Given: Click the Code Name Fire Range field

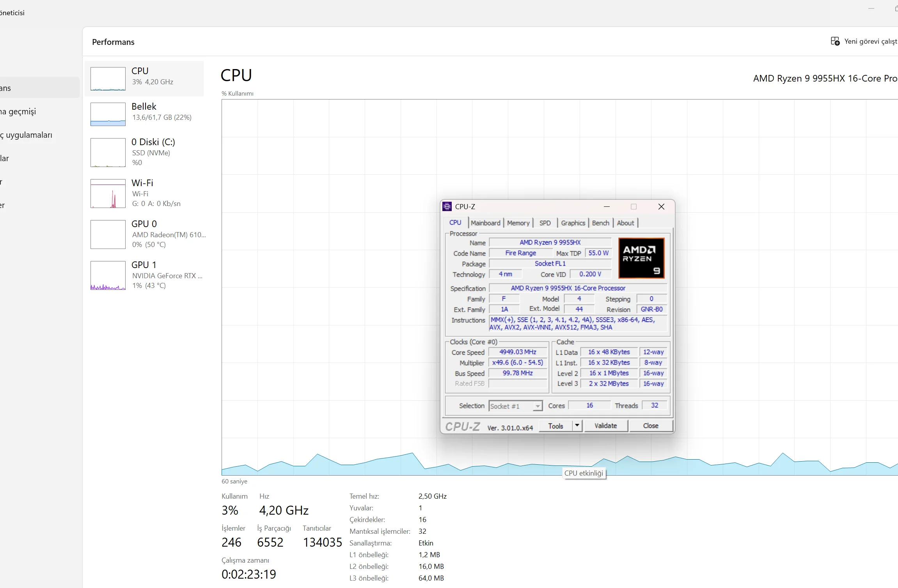Looking at the screenshot, I should coord(520,253).
